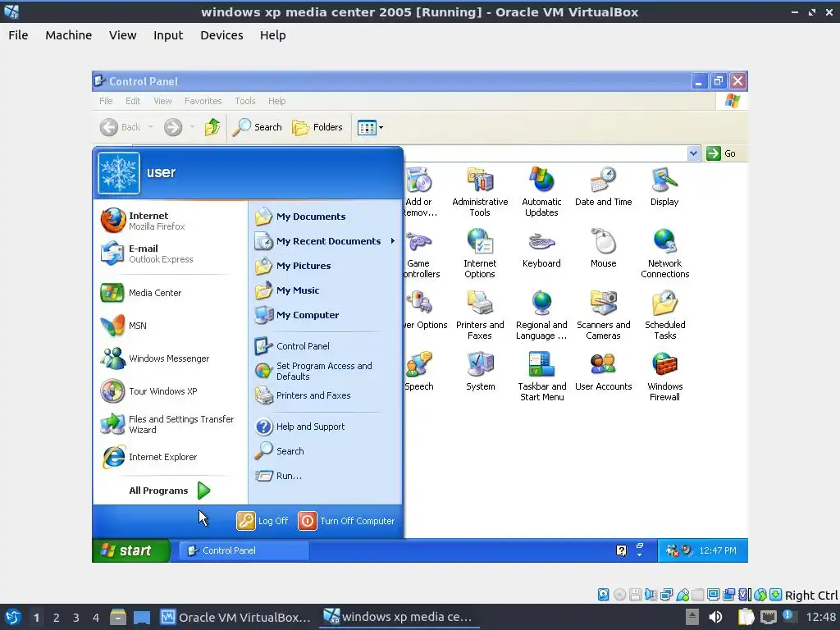Open Control Panel Favorites menu
840x630 pixels.
tap(203, 101)
